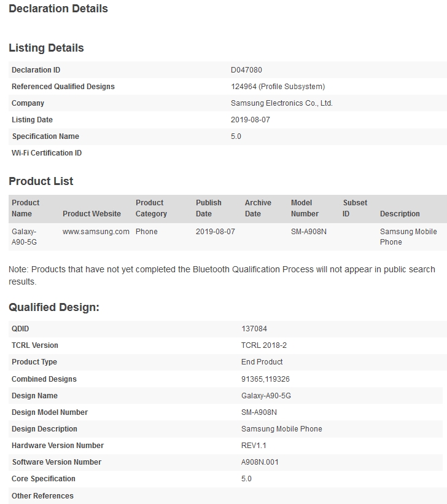
Task: Click the Publish Date column header
Action: [209, 208]
